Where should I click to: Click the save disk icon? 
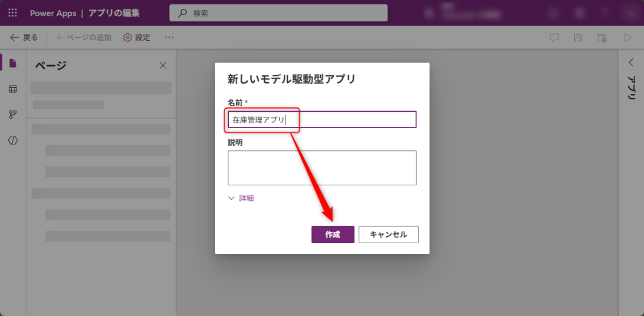coord(578,38)
